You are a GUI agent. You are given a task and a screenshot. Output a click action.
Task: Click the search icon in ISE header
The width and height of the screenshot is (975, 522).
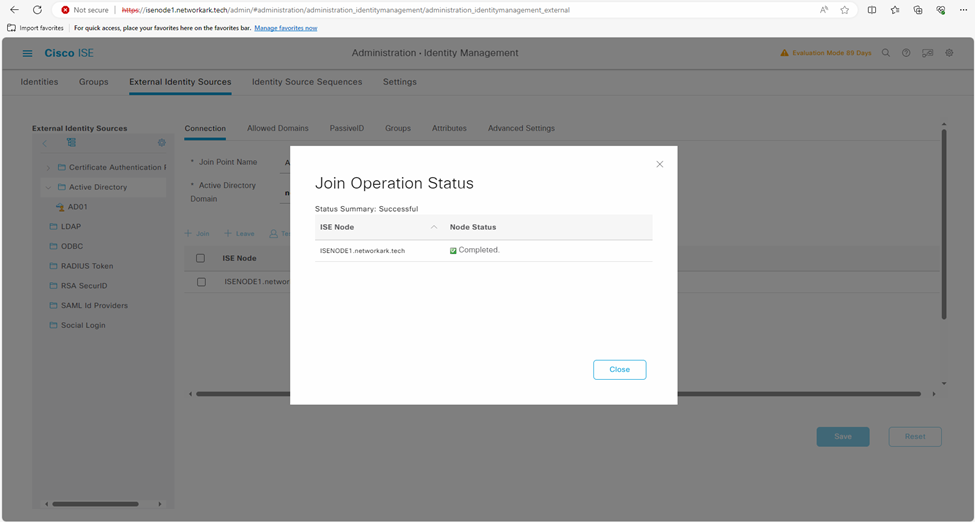click(x=886, y=53)
